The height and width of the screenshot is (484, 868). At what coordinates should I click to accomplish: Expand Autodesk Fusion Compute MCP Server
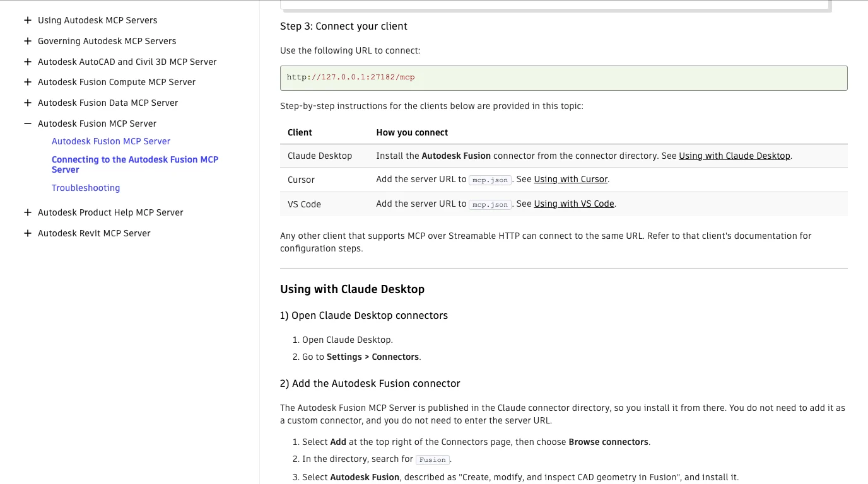click(27, 82)
